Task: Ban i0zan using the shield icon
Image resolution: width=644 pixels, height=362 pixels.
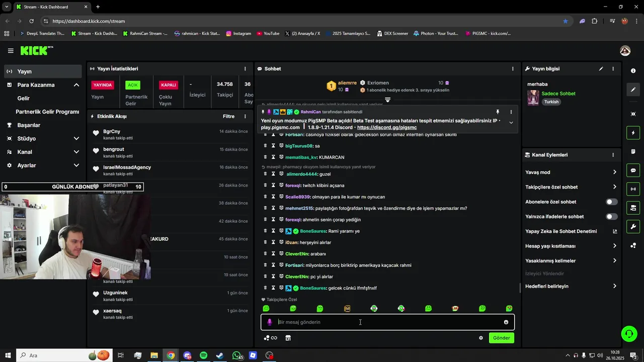Action: click(281, 242)
